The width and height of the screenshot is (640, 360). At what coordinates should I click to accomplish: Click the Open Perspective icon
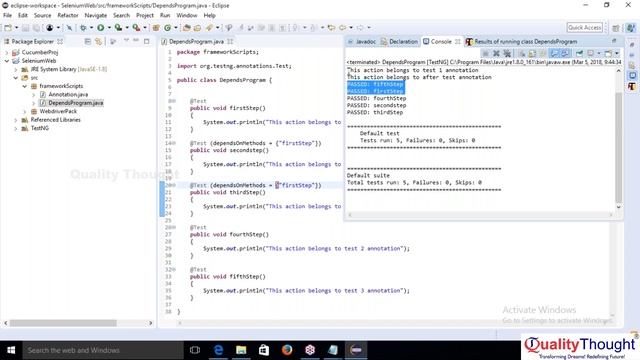tap(616, 28)
